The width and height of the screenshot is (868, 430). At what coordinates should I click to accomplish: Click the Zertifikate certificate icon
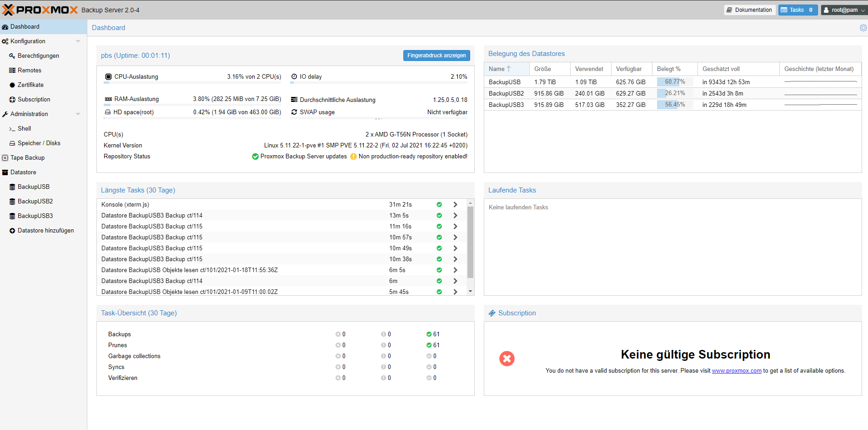pyautogui.click(x=12, y=85)
